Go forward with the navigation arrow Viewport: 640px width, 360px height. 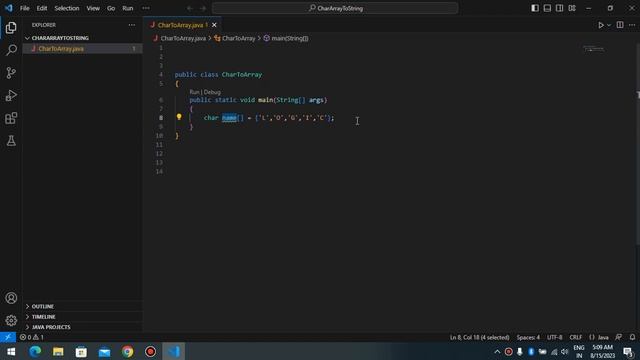203,8
